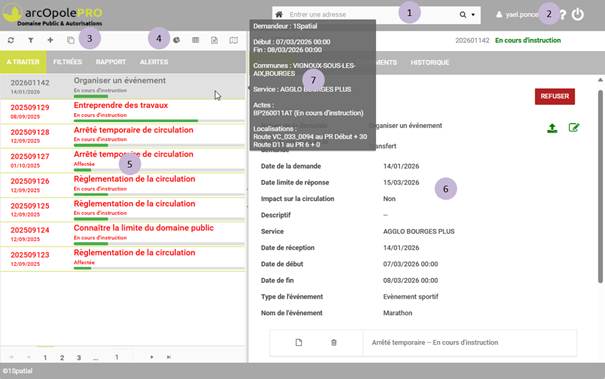The image size is (605, 379).
Task: Open the pie chart statistics icon
Action: point(176,40)
